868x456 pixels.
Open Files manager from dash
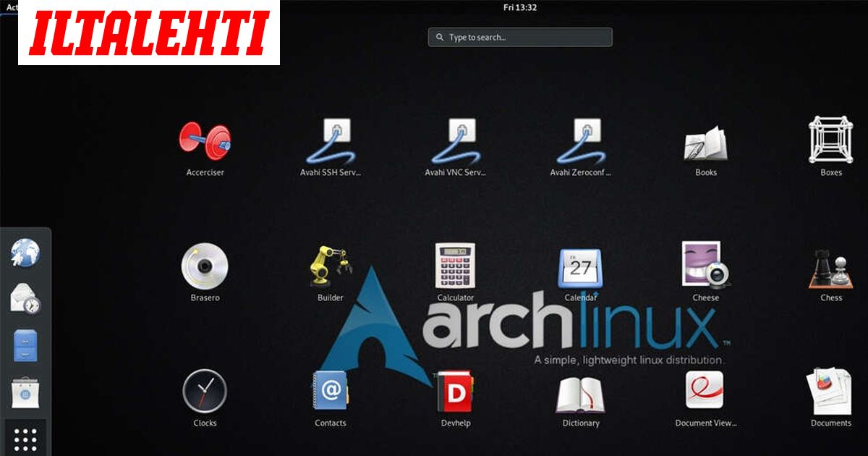[25, 346]
